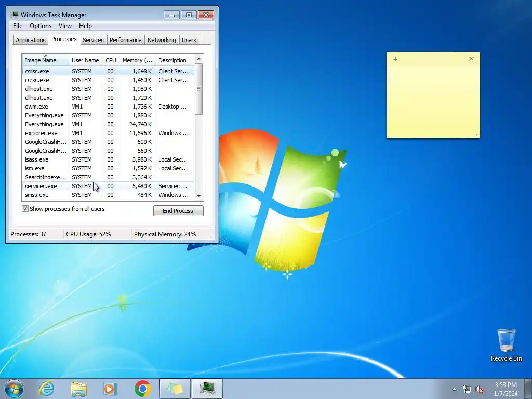532x399 pixels.
Task: Delete the sticky note with X
Action: click(x=471, y=59)
